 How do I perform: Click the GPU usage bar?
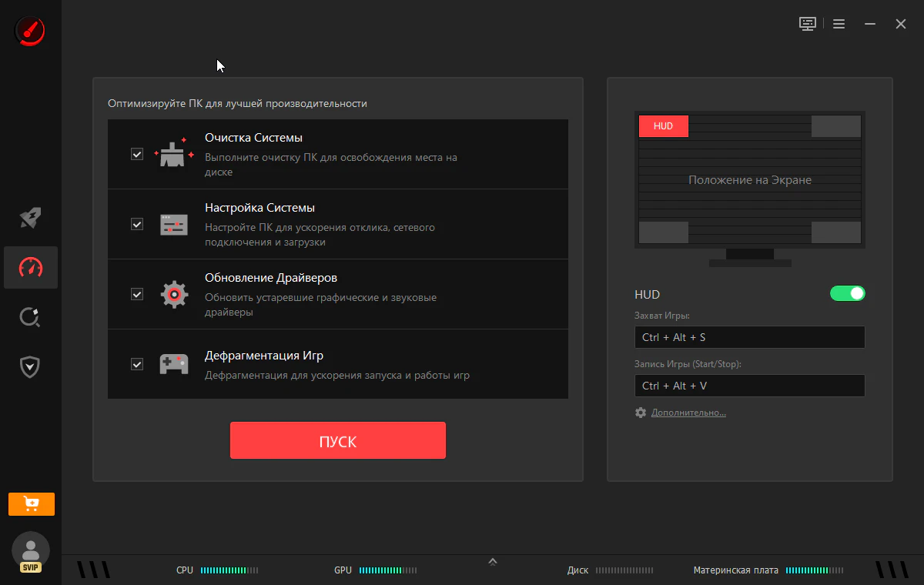coord(388,570)
